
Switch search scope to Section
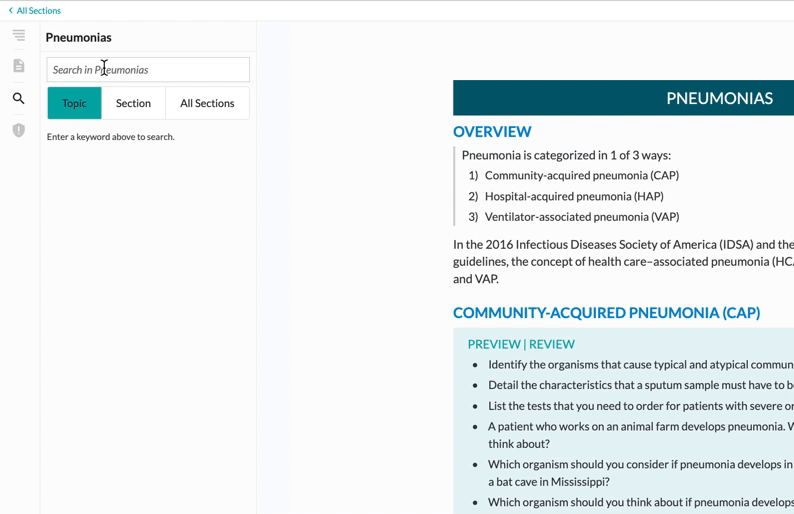[133, 103]
